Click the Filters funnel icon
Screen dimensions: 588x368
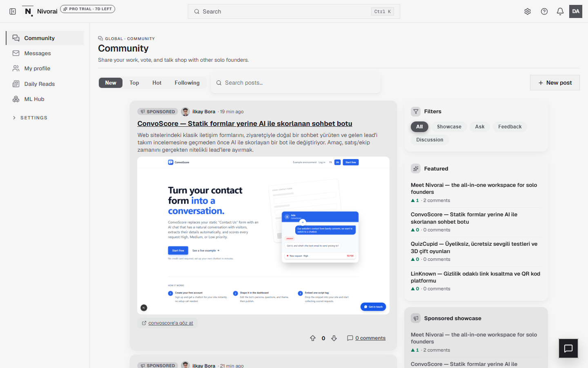[416, 111]
